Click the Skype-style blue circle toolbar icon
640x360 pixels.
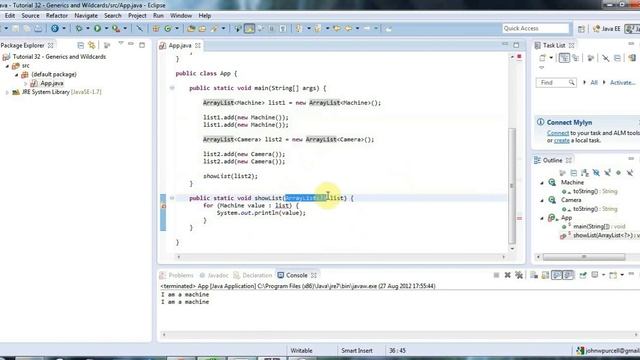pyautogui.click(x=54, y=28)
